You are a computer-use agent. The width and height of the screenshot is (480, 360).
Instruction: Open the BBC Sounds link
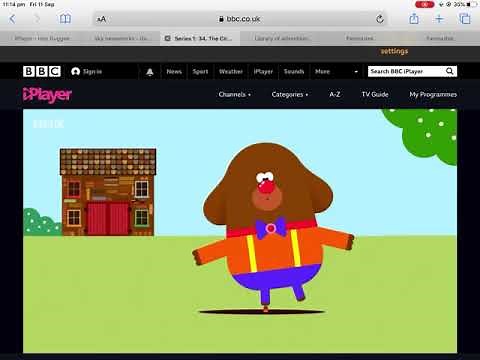coord(294,71)
